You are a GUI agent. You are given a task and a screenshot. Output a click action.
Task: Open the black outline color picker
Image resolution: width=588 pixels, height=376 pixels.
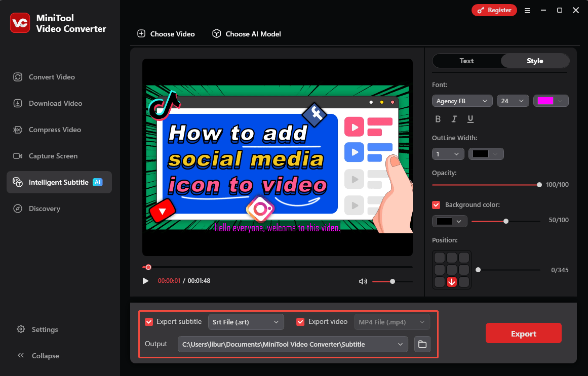click(486, 154)
